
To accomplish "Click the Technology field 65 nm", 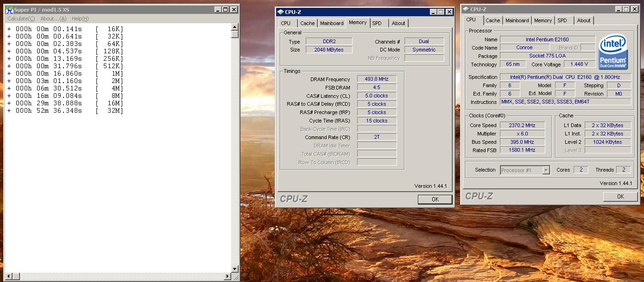I will click(512, 64).
